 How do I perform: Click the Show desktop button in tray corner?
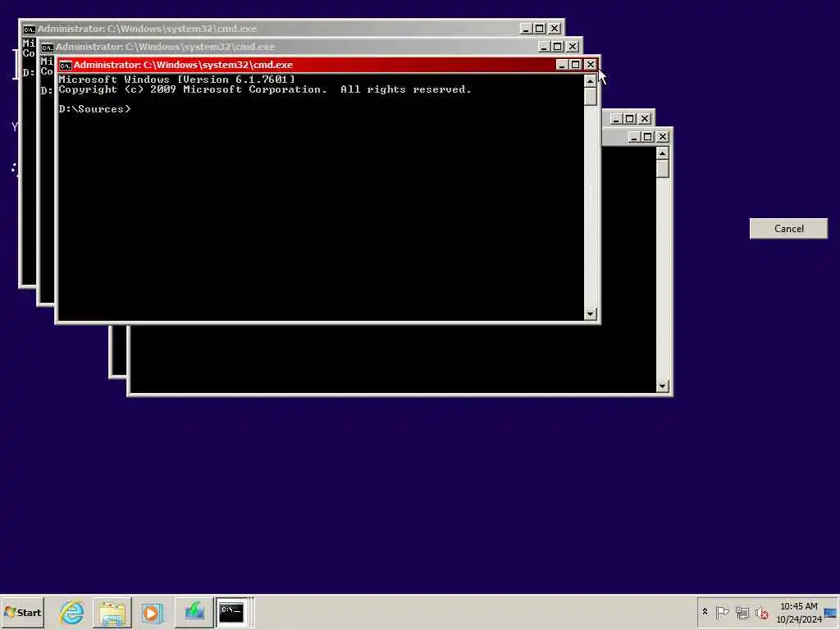tap(832, 612)
